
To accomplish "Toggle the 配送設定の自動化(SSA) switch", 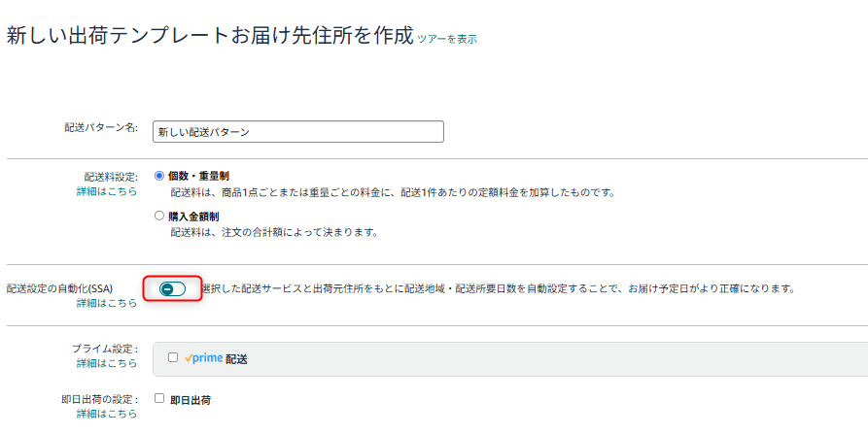I will pos(172,288).
